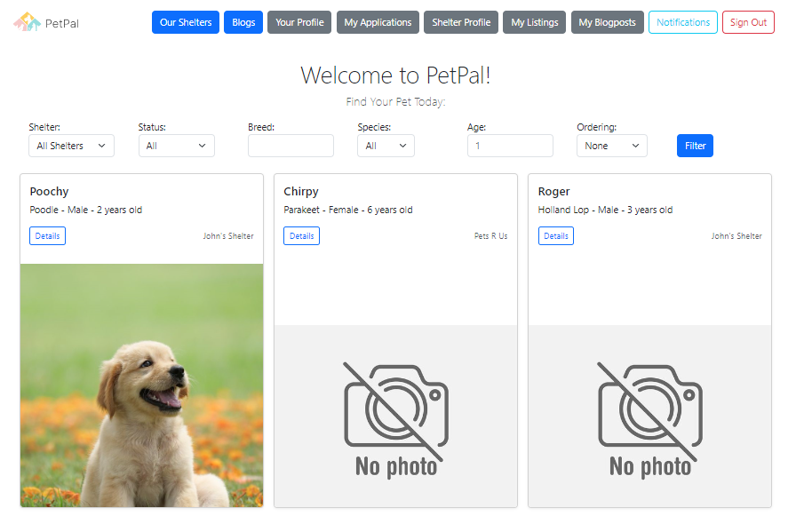Open the Status dropdown

pyautogui.click(x=177, y=146)
